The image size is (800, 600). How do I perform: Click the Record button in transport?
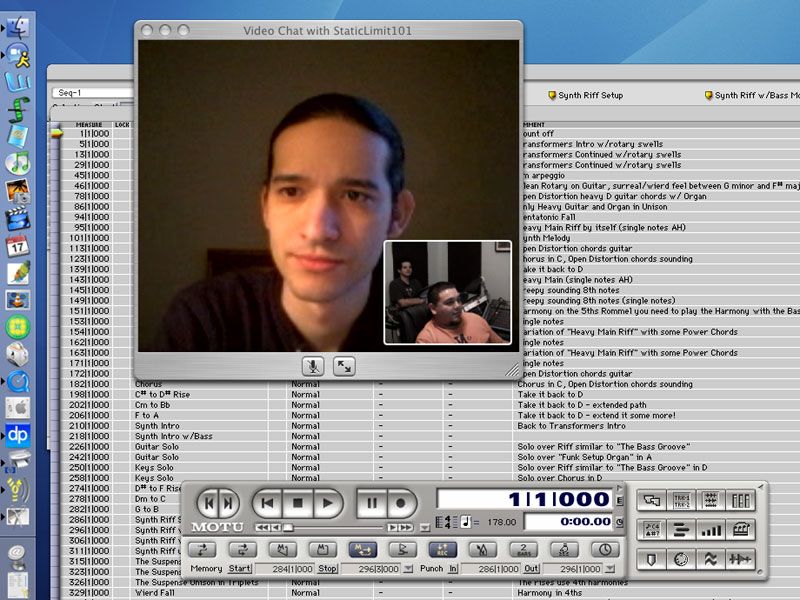[x=401, y=503]
